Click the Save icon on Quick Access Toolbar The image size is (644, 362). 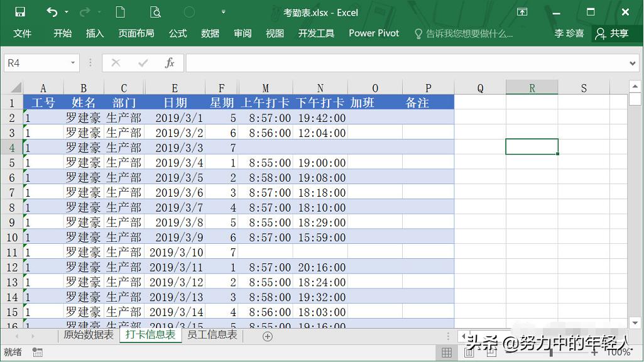tap(21, 11)
